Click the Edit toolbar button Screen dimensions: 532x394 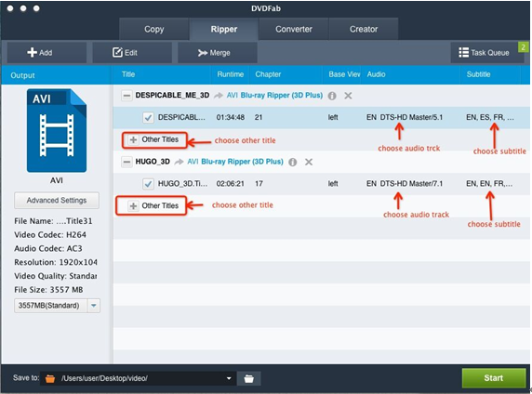point(132,53)
